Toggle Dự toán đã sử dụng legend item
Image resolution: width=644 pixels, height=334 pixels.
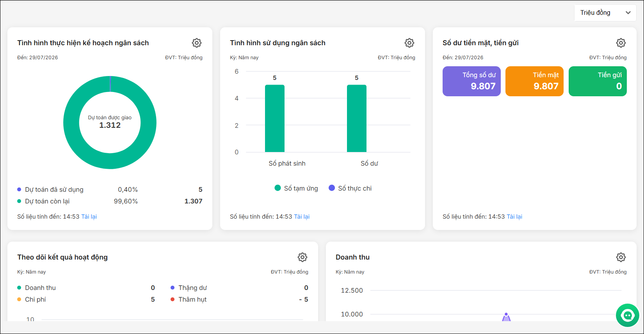tap(50, 189)
